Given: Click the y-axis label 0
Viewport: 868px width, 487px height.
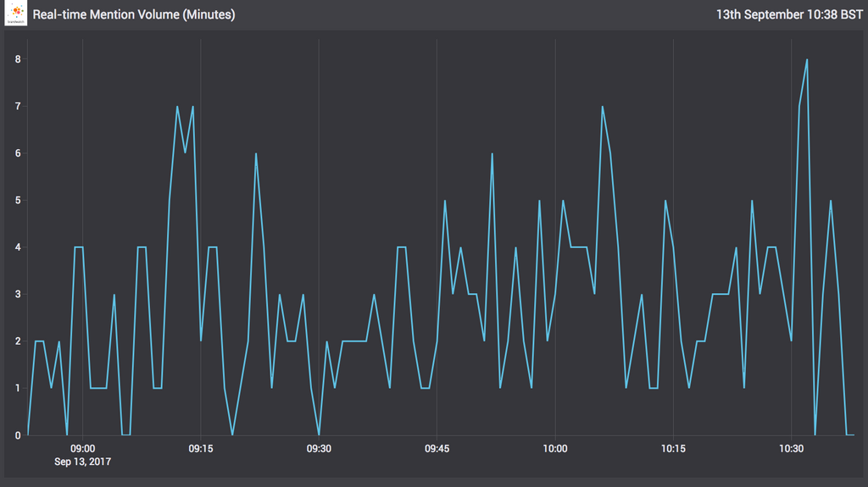Looking at the screenshot, I should [17, 435].
